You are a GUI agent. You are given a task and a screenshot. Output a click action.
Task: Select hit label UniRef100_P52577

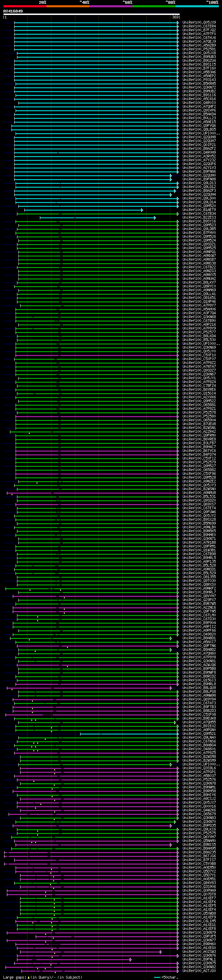tap(199, 332)
